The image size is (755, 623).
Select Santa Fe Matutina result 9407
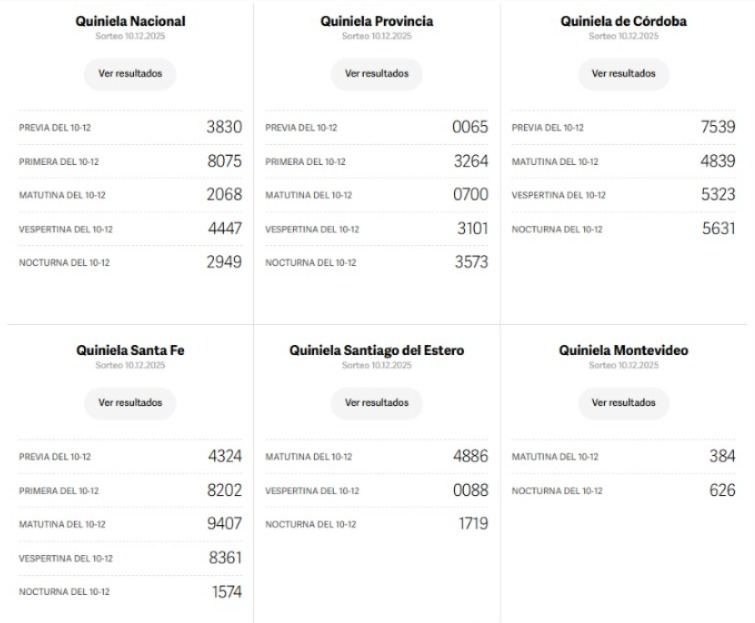coord(224,524)
